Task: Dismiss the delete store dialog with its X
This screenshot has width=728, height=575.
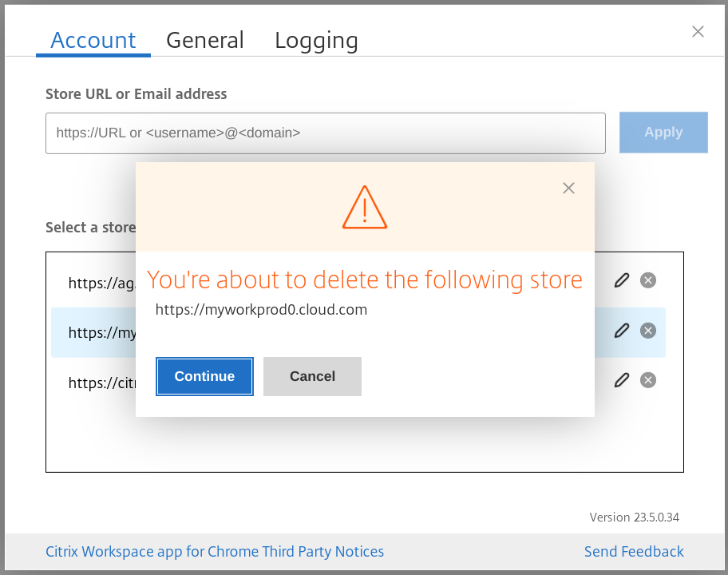Action: [x=568, y=188]
